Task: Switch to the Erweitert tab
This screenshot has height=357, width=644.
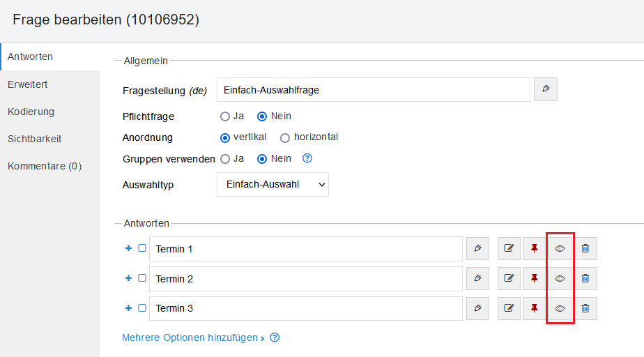Action: coord(28,84)
